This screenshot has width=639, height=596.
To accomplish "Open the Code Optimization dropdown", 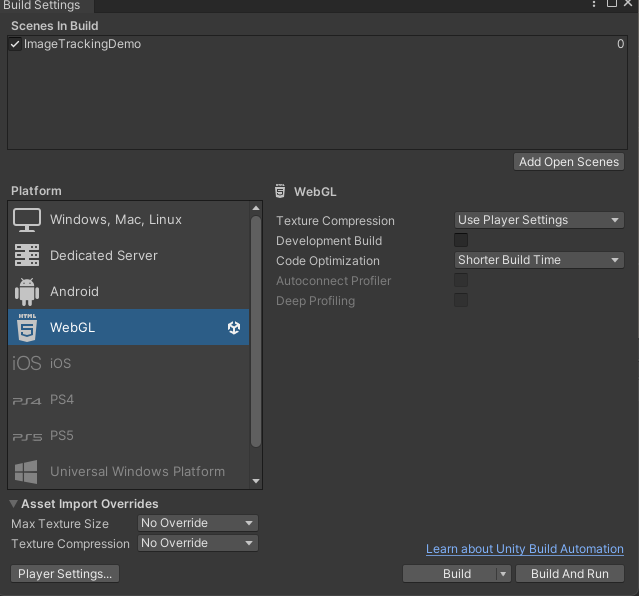I will tap(539, 260).
